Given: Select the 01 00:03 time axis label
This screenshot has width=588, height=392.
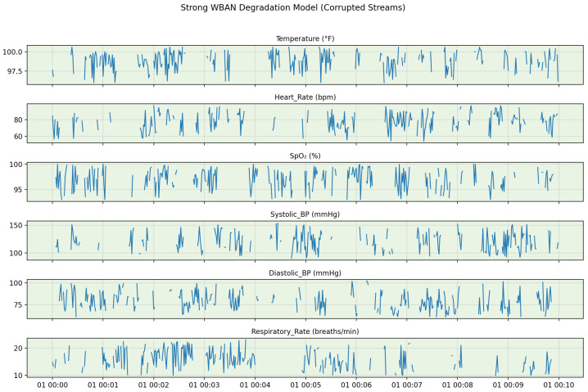Looking at the screenshot, I should coord(204,385).
